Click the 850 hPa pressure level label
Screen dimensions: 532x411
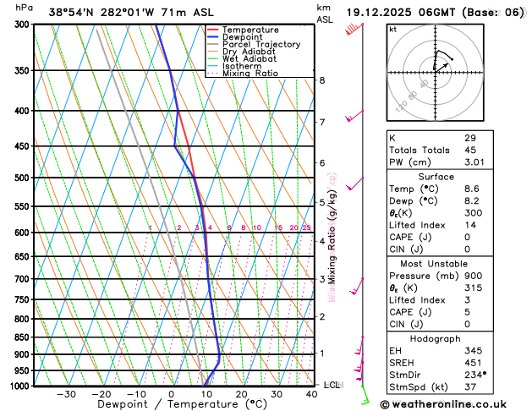point(24,337)
